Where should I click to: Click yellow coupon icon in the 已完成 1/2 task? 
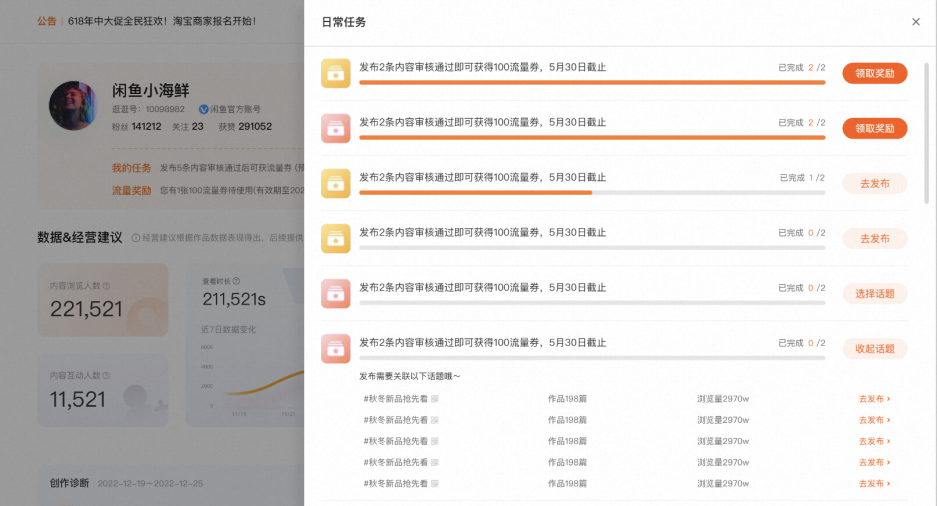pyautogui.click(x=336, y=183)
